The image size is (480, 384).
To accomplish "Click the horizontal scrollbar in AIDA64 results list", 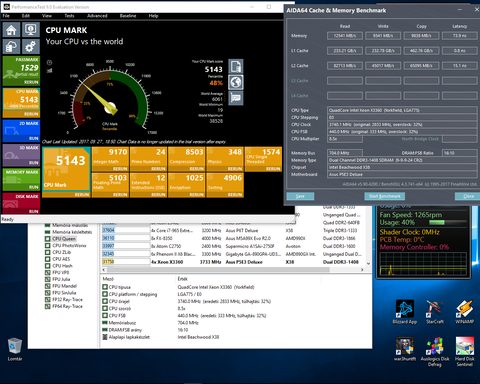I will pyautogui.click(x=218, y=270).
